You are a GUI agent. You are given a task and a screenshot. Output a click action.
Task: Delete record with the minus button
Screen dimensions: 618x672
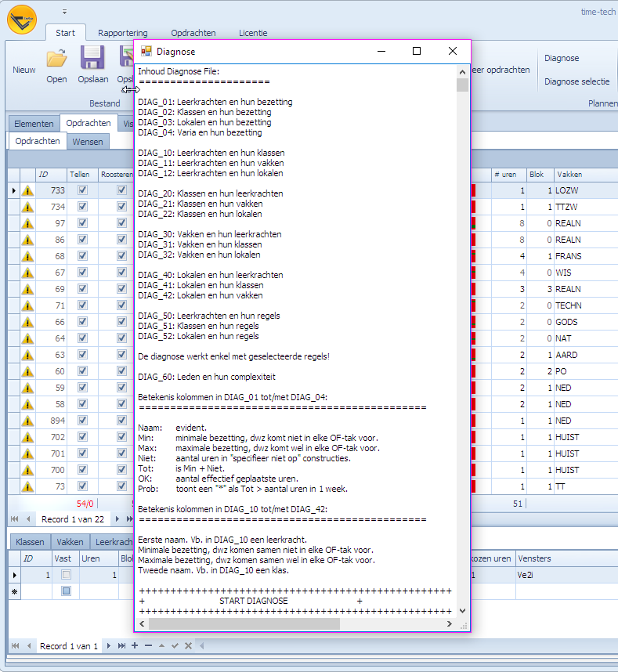[x=148, y=645]
